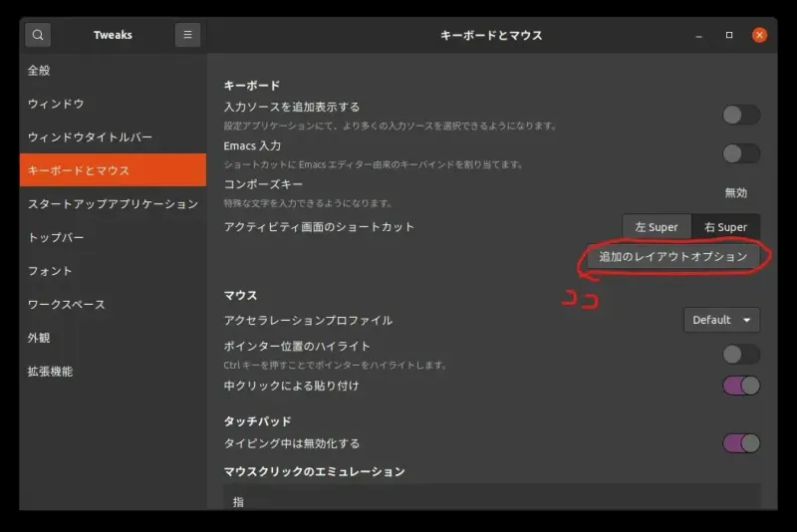Maximize the Tweaks window
This screenshot has height=532, width=797.
729,35
